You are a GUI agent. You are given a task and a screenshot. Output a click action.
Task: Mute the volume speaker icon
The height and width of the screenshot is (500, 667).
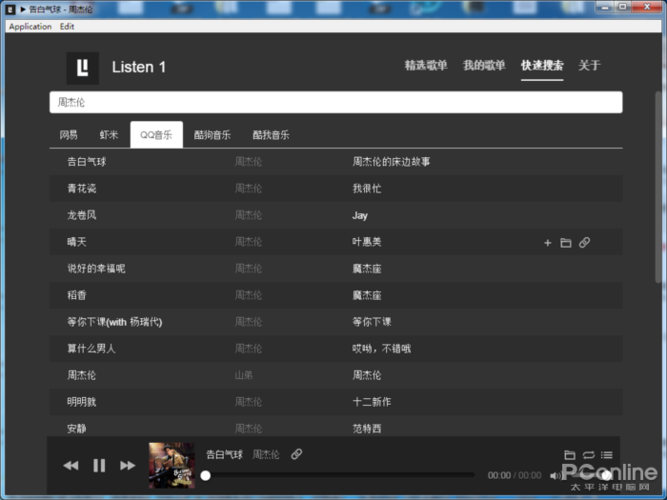[x=556, y=475]
